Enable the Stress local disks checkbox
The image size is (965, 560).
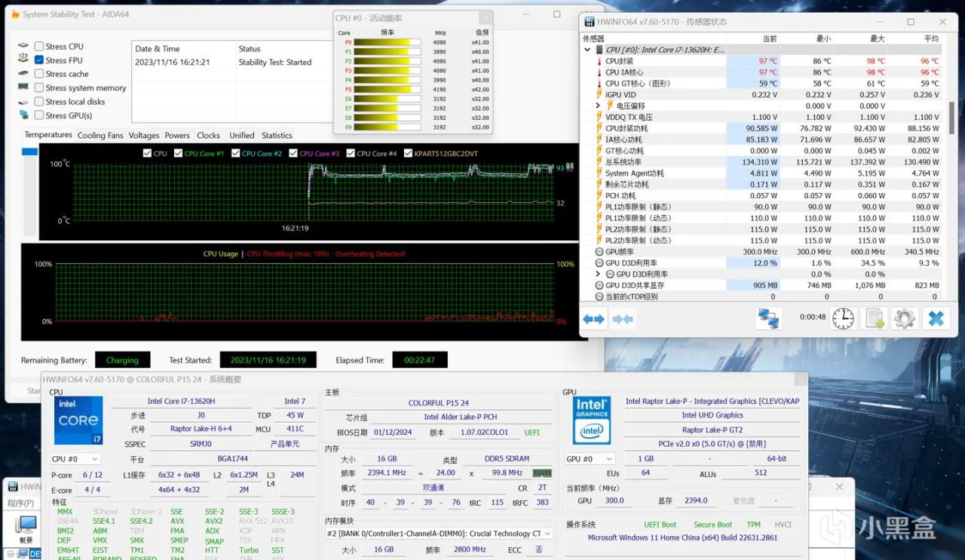(39, 102)
